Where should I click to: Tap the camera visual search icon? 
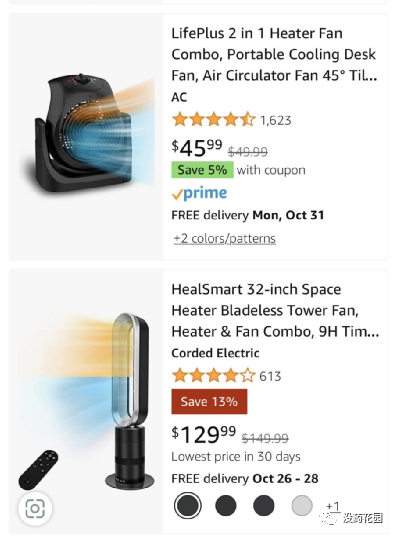(x=35, y=509)
